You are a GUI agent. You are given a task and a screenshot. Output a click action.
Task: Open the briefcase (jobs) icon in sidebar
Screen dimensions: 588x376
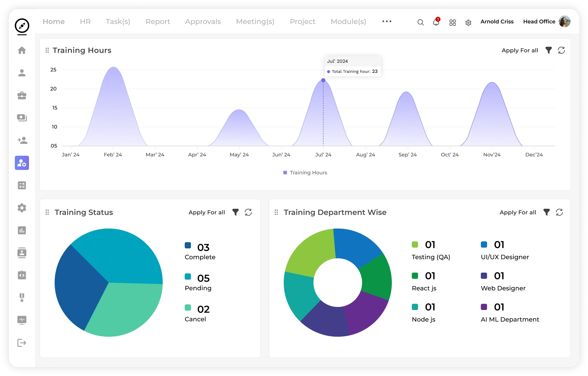coord(22,95)
